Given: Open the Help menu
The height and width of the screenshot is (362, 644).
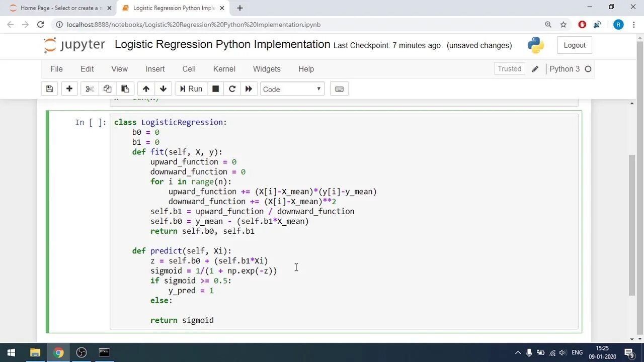Looking at the screenshot, I should (x=306, y=69).
